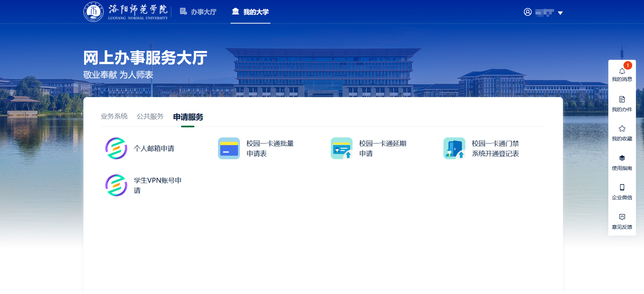Open 使用指南 layers icon in sidebar
This screenshot has width=644, height=294.
click(x=622, y=158)
